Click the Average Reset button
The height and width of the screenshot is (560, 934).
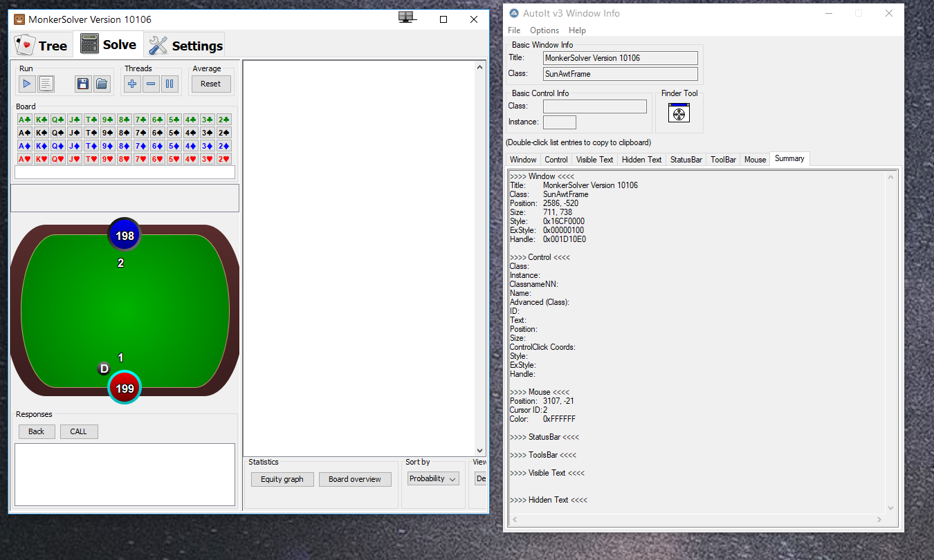click(211, 84)
